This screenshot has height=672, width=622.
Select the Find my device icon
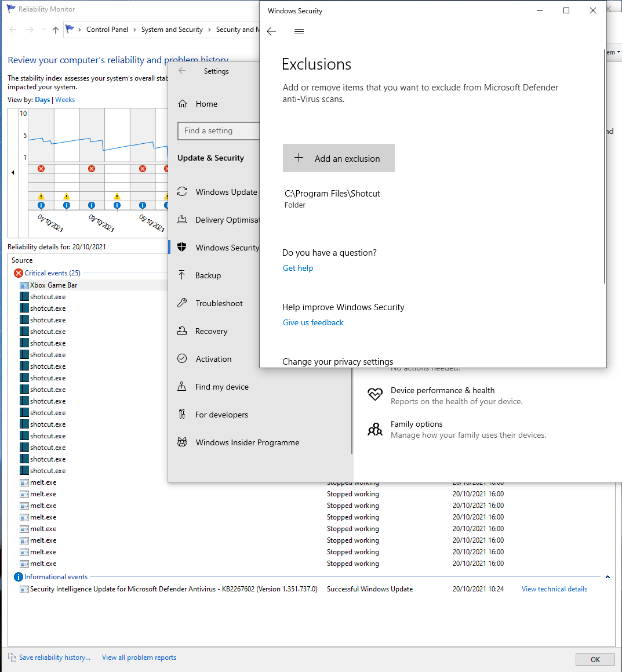click(183, 386)
